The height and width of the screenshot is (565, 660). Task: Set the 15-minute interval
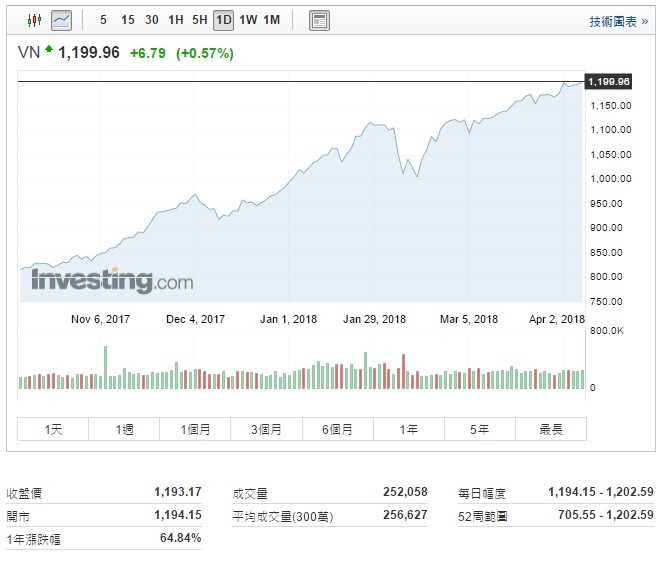pyautogui.click(x=127, y=20)
